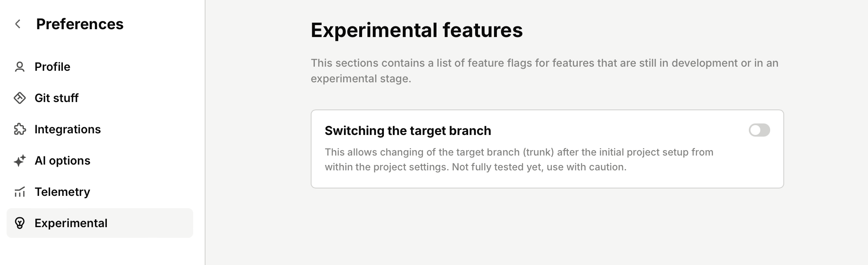Select AI options in sidebar
The image size is (868, 265).
pyautogui.click(x=100, y=160)
